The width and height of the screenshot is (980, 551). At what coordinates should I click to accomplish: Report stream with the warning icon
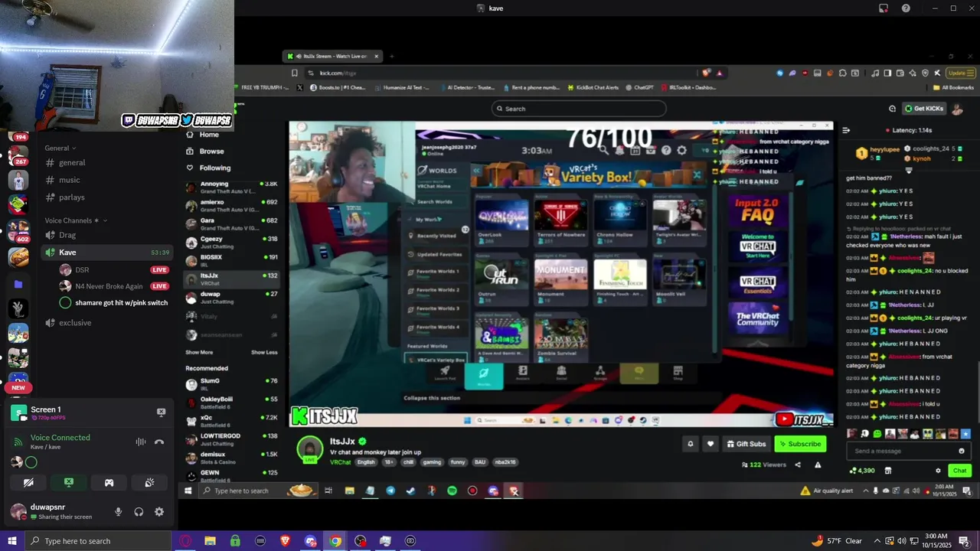coord(818,465)
